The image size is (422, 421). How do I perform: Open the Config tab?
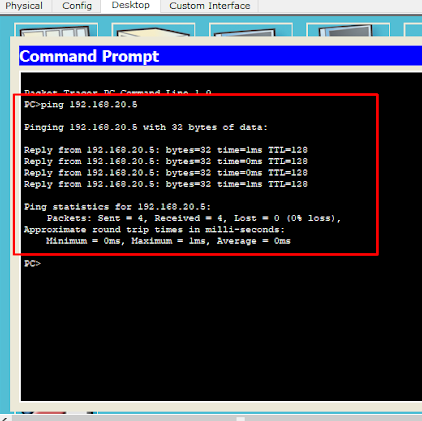[77, 6]
